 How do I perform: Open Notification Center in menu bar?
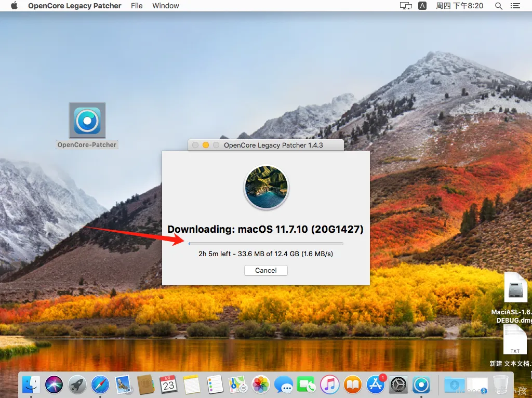click(515, 6)
